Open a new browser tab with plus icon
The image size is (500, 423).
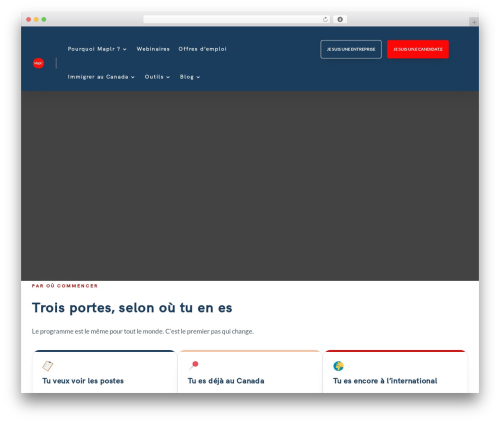click(474, 22)
